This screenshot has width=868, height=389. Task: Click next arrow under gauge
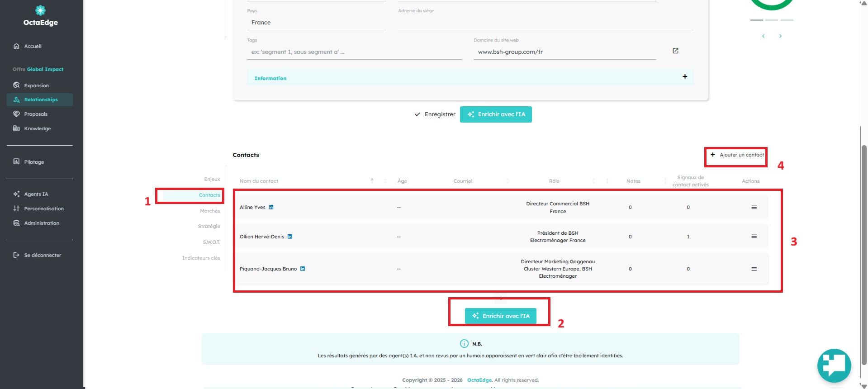[780, 36]
